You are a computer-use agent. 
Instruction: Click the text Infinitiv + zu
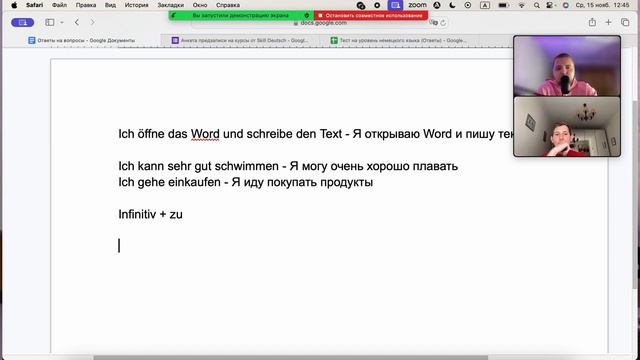pos(151,214)
